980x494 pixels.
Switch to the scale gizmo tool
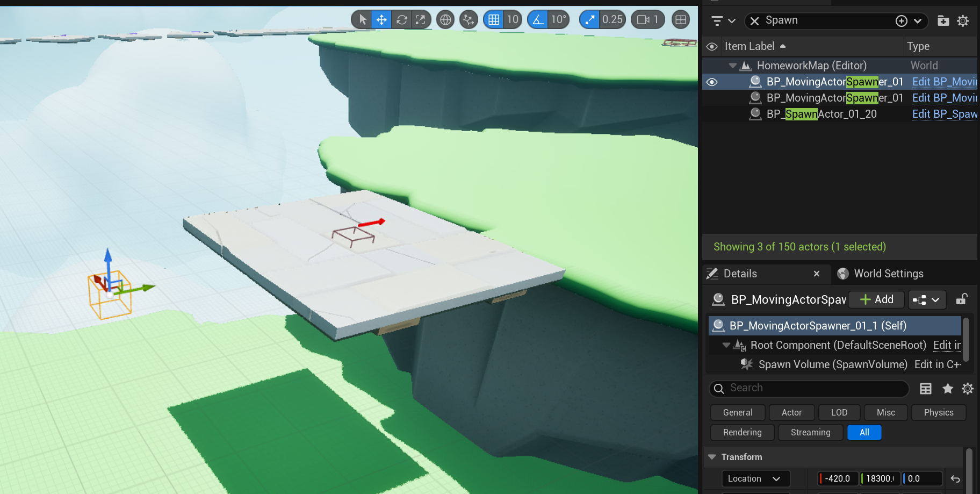(421, 20)
